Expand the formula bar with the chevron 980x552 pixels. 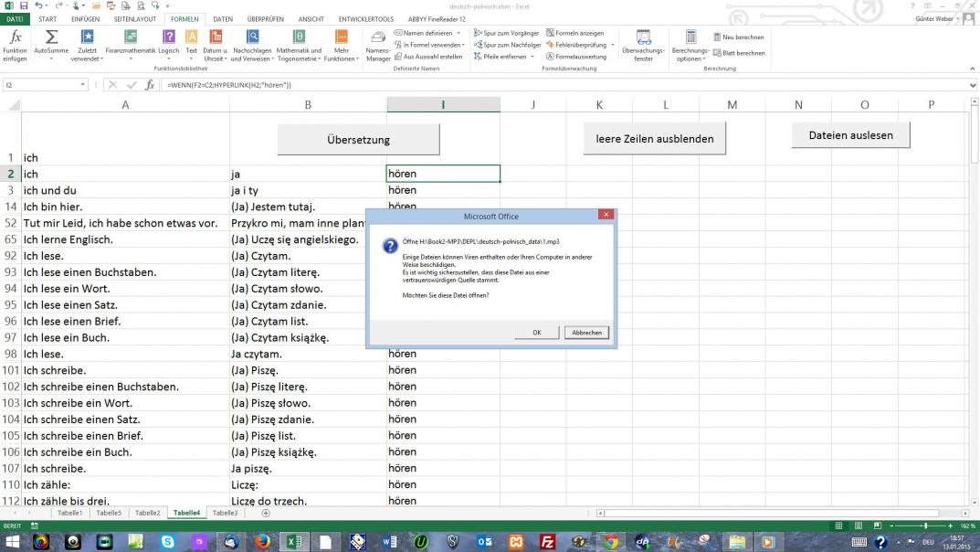[x=972, y=85]
